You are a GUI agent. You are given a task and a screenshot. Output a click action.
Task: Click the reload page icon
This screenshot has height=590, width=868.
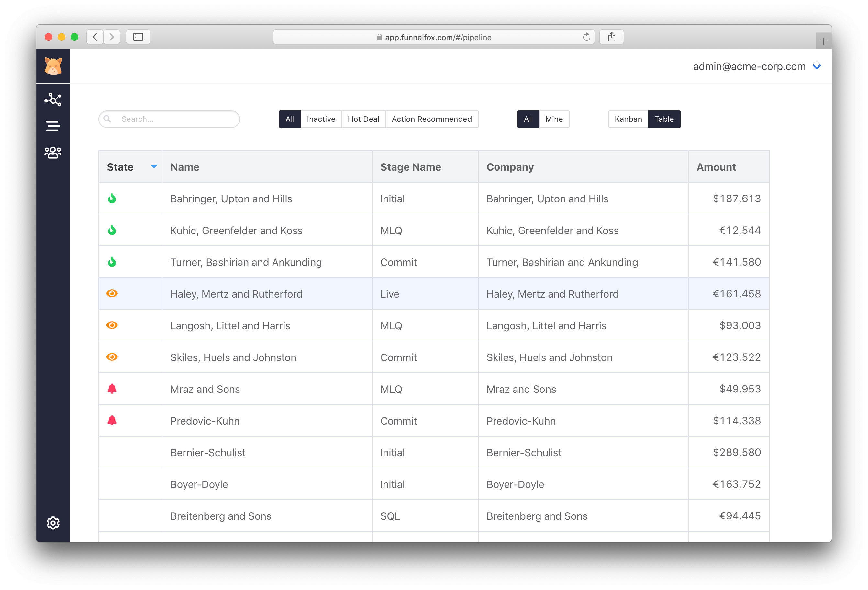[586, 37]
